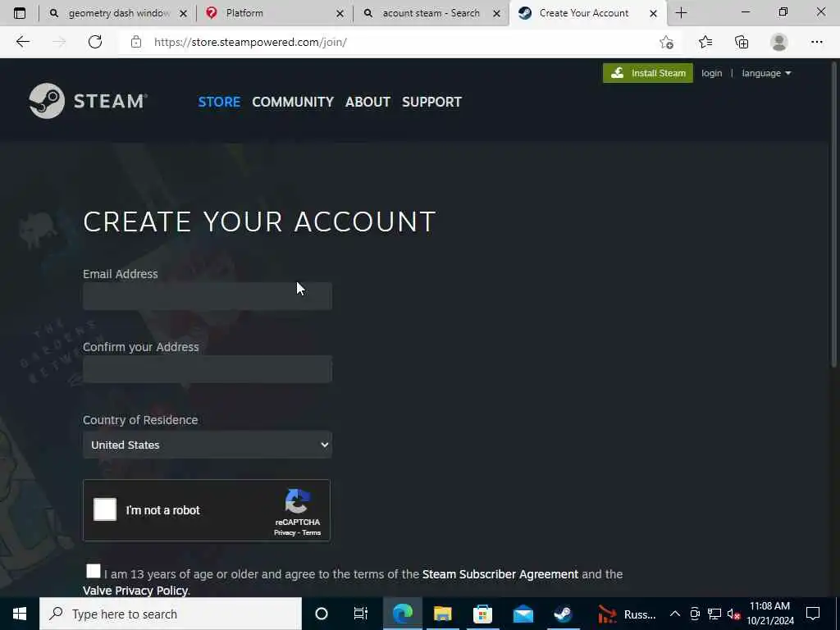
Task: Open the Valve Privacy Policy link
Action: point(135,591)
